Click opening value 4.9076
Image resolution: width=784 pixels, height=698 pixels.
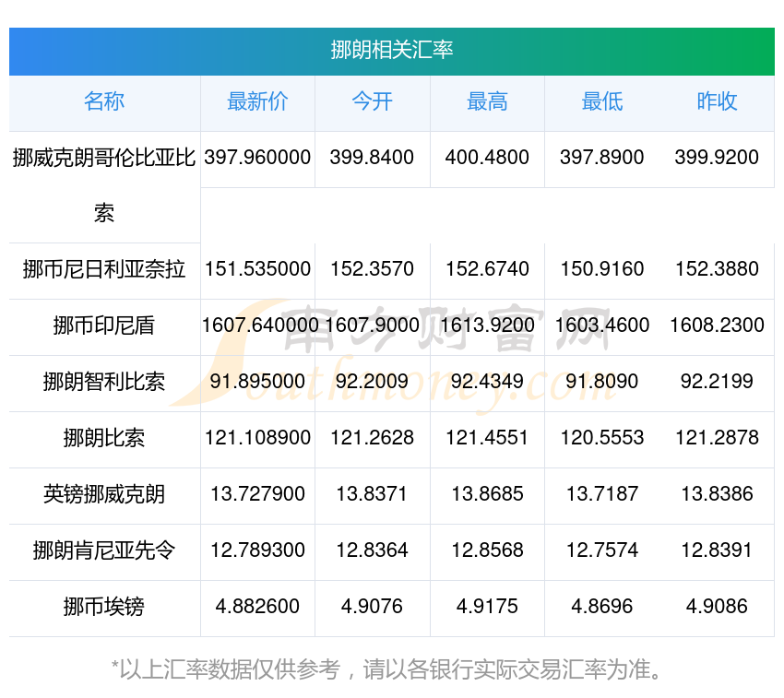pyautogui.click(x=372, y=607)
